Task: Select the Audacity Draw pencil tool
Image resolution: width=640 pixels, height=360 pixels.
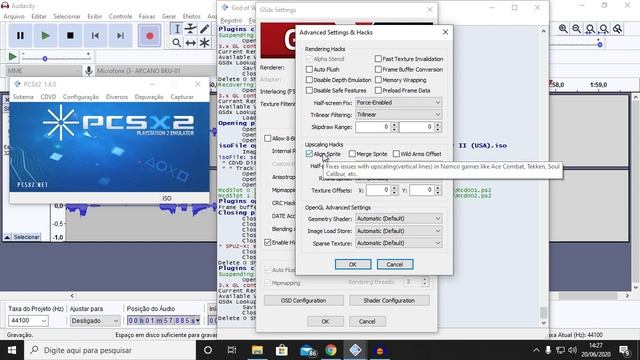Action: 204,29
